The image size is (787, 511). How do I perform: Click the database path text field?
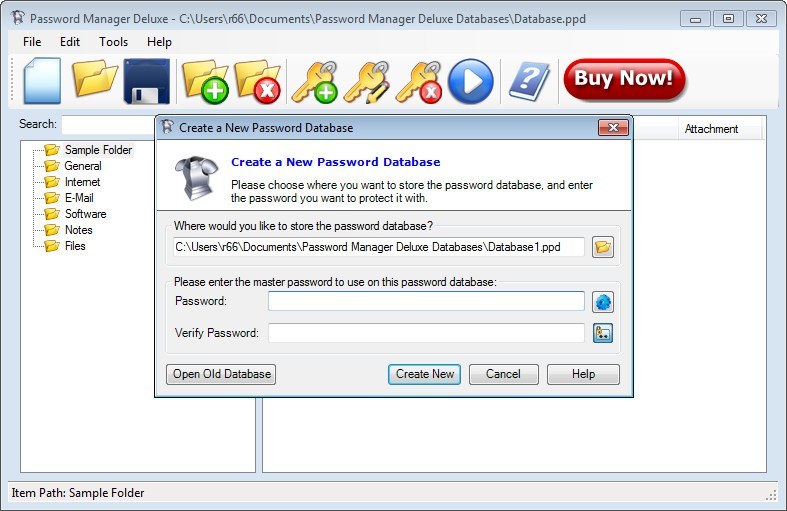click(378, 247)
